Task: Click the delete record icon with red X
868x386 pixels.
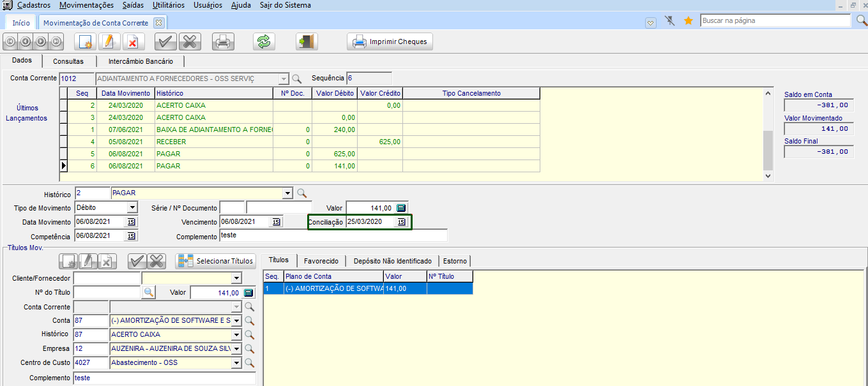Action: point(132,42)
